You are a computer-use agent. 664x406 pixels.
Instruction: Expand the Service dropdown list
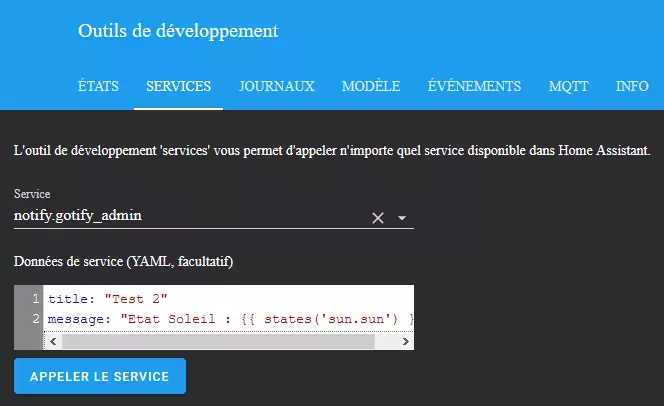(x=402, y=218)
